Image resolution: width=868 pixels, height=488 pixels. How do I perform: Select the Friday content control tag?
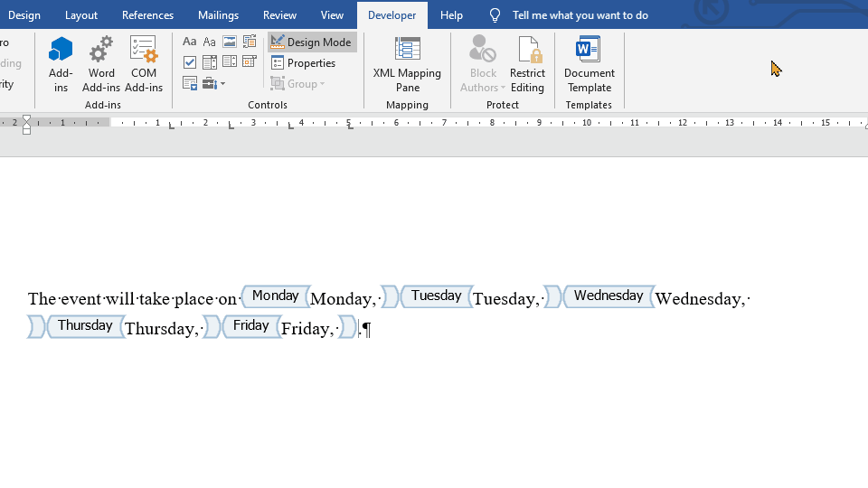[x=250, y=326]
